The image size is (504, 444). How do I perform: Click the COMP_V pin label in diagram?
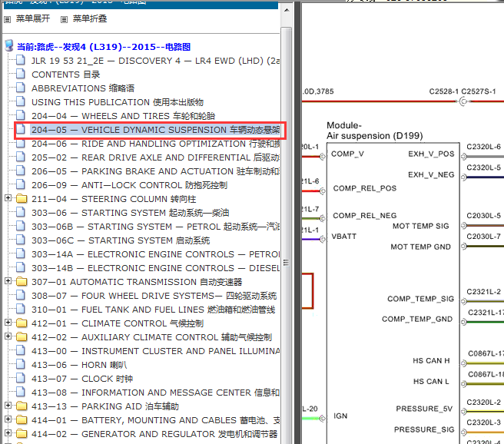[347, 154]
